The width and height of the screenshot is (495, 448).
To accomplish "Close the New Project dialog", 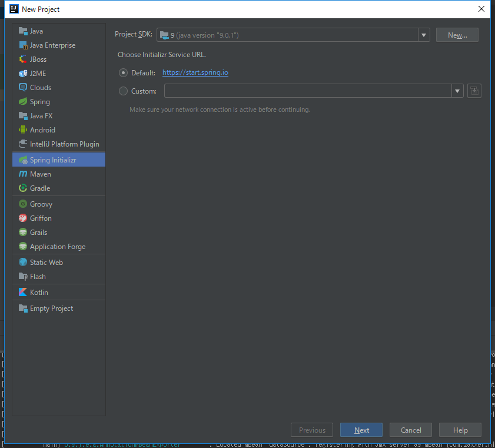I will coord(481,9).
